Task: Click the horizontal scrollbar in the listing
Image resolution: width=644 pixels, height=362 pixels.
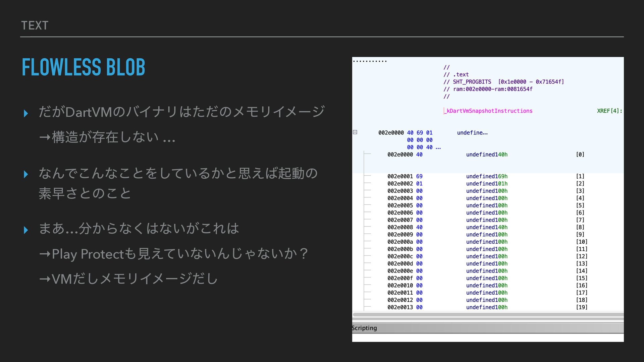Action: (x=488, y=315)
